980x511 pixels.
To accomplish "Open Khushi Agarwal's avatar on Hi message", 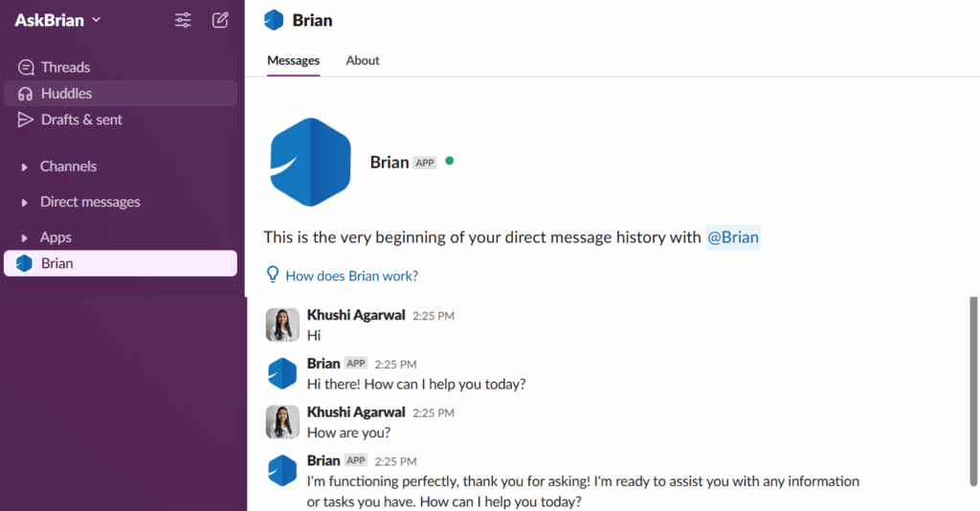I will click(282, 324).
